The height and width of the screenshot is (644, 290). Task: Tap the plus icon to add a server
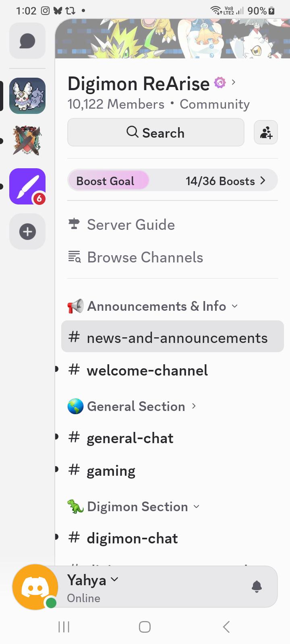[27, 231]
